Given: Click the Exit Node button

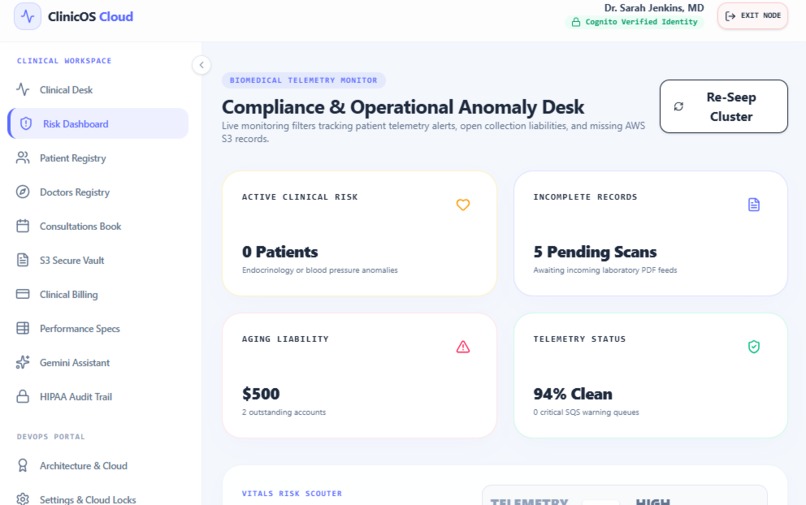Looking at the screenshot, I should click(x=753, y=16).
